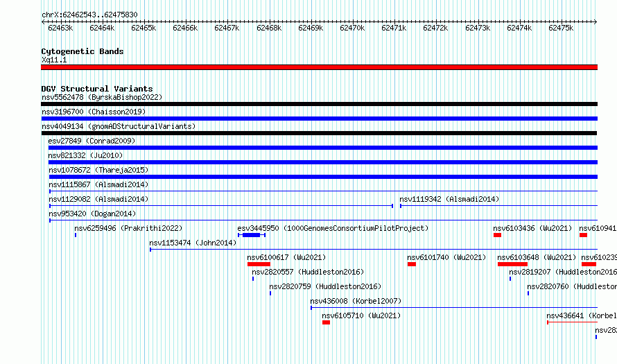The image size is (617, 364).
Task: Click red nsv6101740 variant block
Action: (412, 264)
